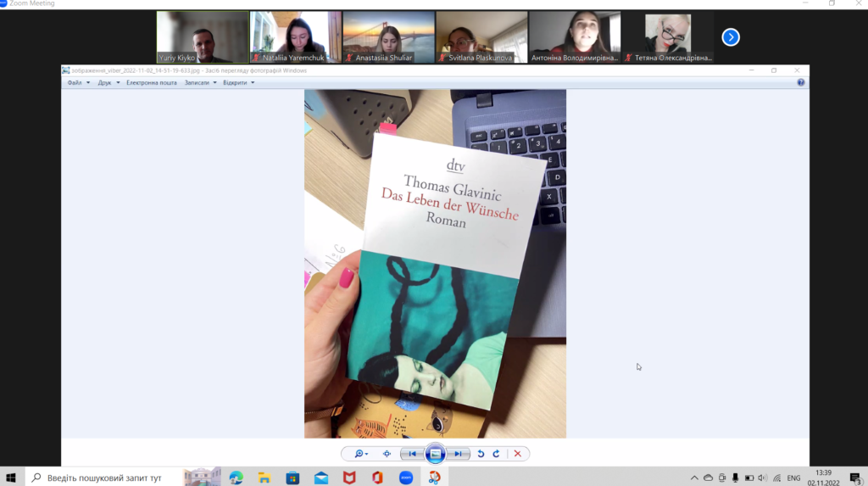Open the Файл menu
Image resolution: width=868 pixels, height=486 pixels.
(x=78, y=82)
